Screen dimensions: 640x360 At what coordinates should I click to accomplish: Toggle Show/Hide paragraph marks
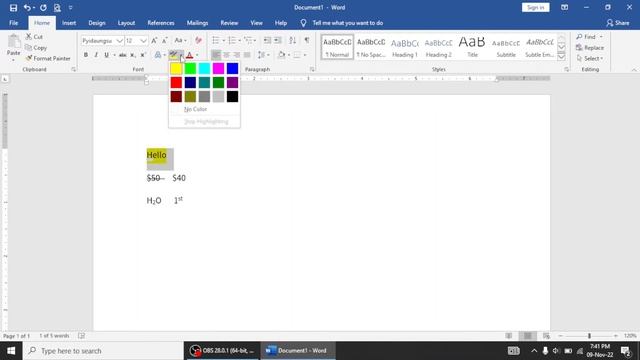(307, 40)
